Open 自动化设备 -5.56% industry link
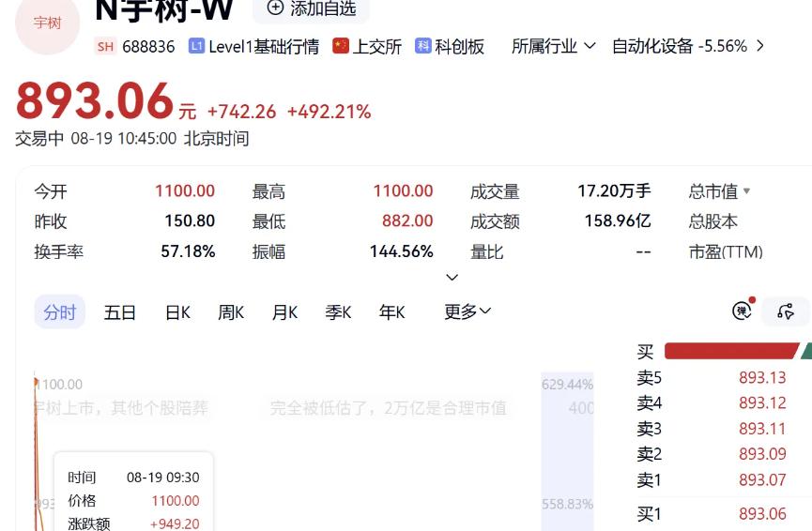 click(680, 46)
